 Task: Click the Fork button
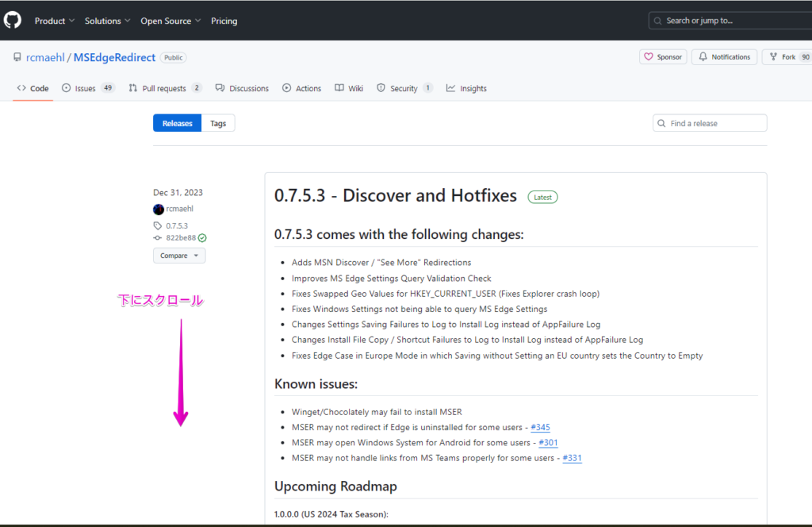click(x=787, y=57)
